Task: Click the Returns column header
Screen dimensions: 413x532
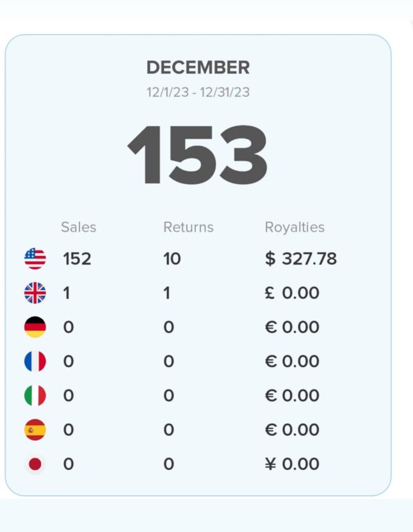Action: [x=188, y=227]
